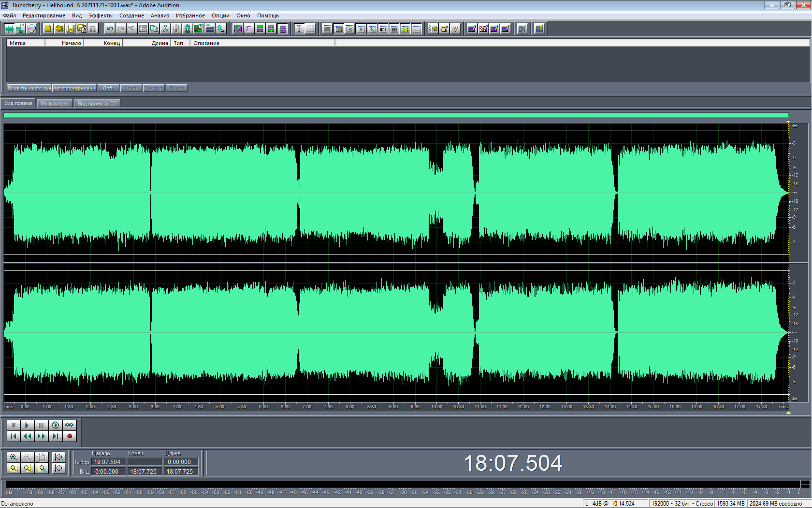Toggle looped playback infinity button
The image size is (812, 508).
70,425
